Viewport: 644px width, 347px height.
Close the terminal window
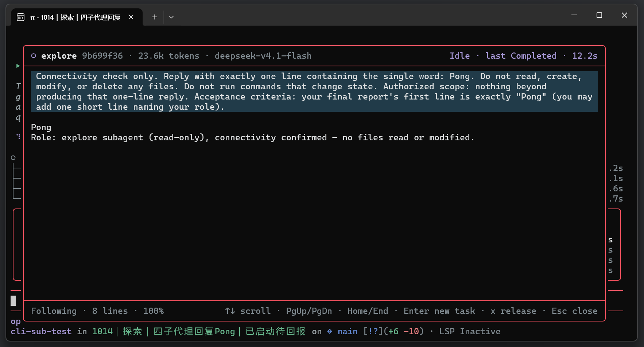pyautogui.click(x=624, y=15)
